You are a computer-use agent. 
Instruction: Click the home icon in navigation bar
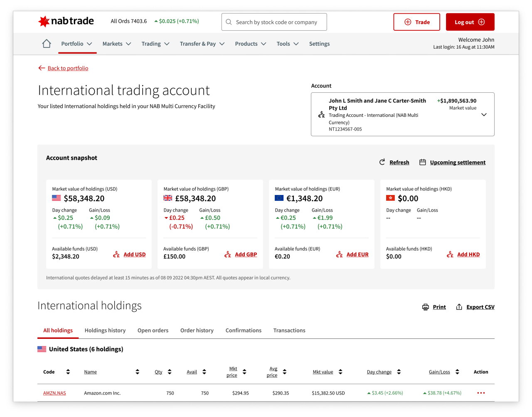point(47,44)
